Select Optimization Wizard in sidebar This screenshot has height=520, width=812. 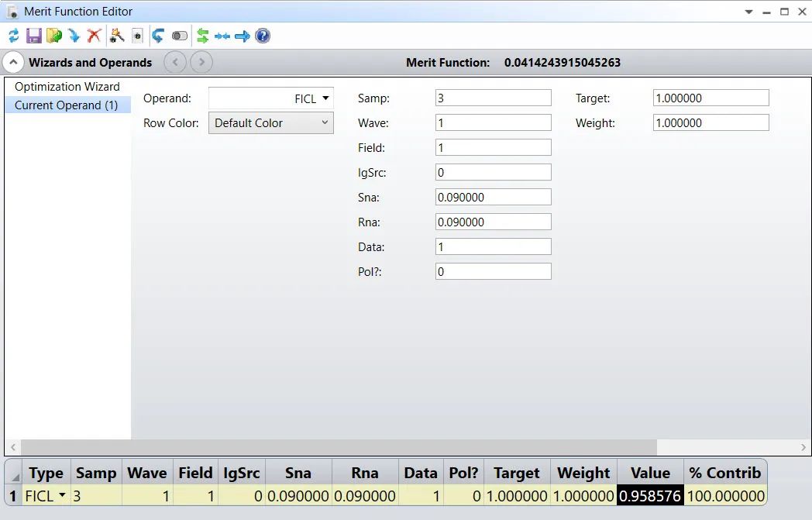point(67,87)
